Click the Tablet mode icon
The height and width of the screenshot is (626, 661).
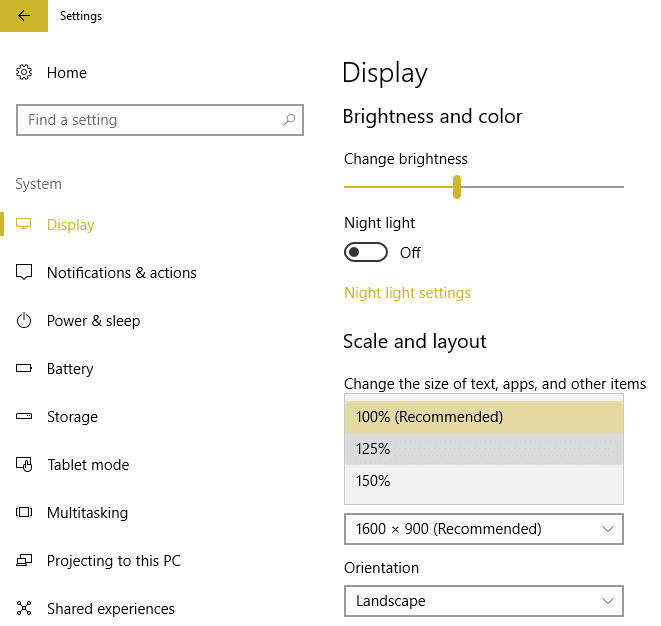(25, 465)
